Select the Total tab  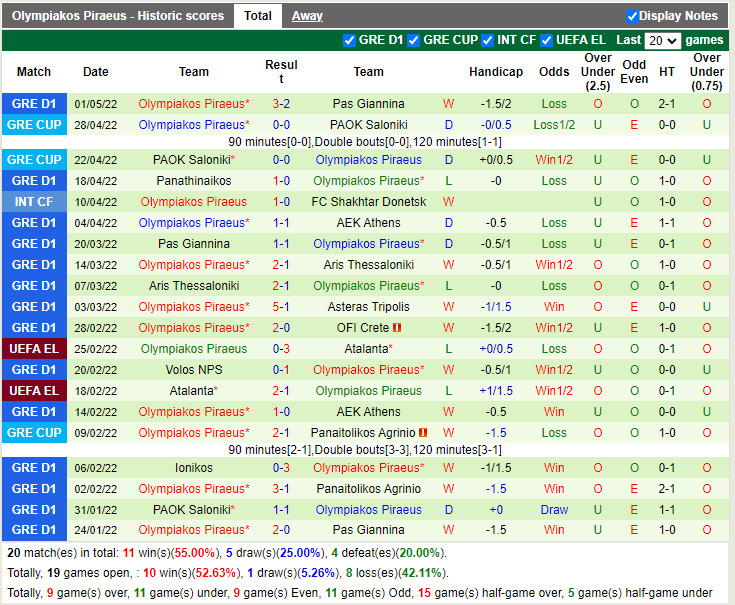point(257,16)
